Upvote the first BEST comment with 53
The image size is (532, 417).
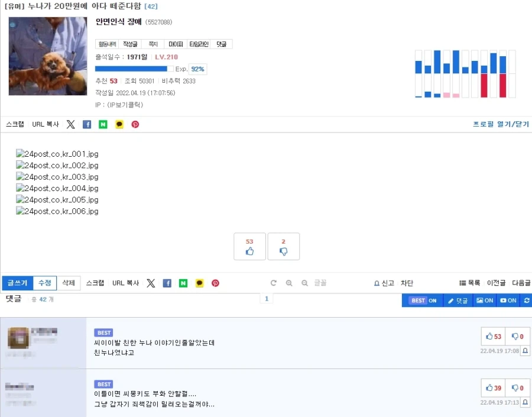[494, 337]
